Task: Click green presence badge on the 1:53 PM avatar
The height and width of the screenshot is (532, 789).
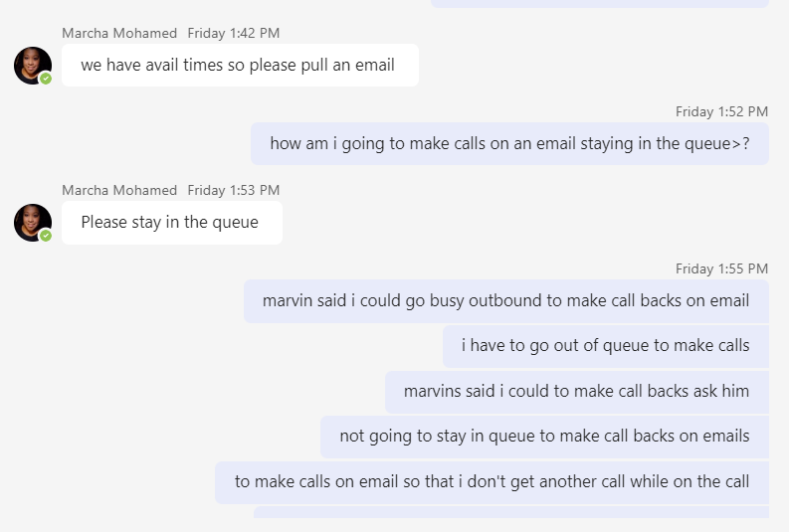Action: click(x=46, y=236)
